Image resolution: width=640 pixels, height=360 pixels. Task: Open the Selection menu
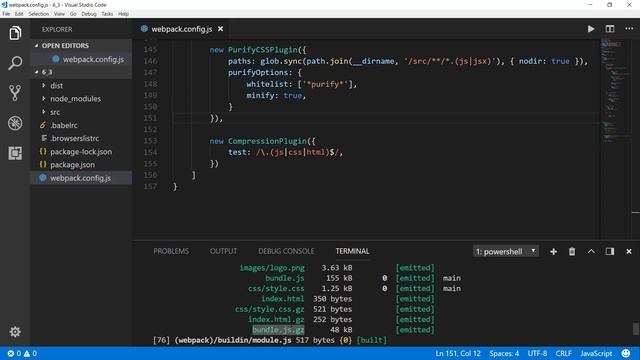(39, 14)
